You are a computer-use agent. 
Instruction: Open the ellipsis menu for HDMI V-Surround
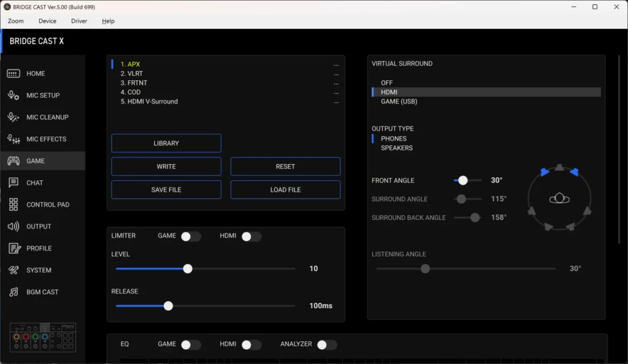click(x=336, y=102)
